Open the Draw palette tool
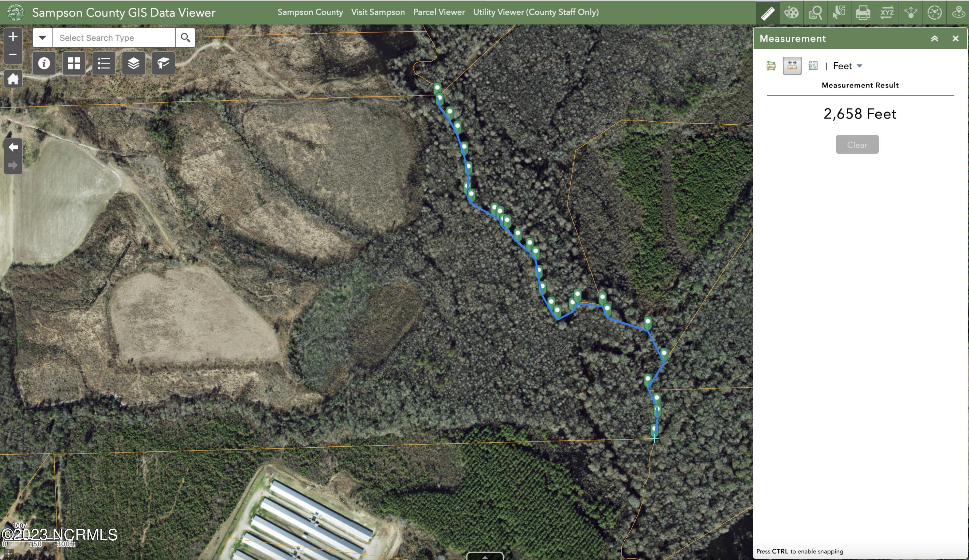Viewport: 969px width, 560px height. tap(791, 13)
